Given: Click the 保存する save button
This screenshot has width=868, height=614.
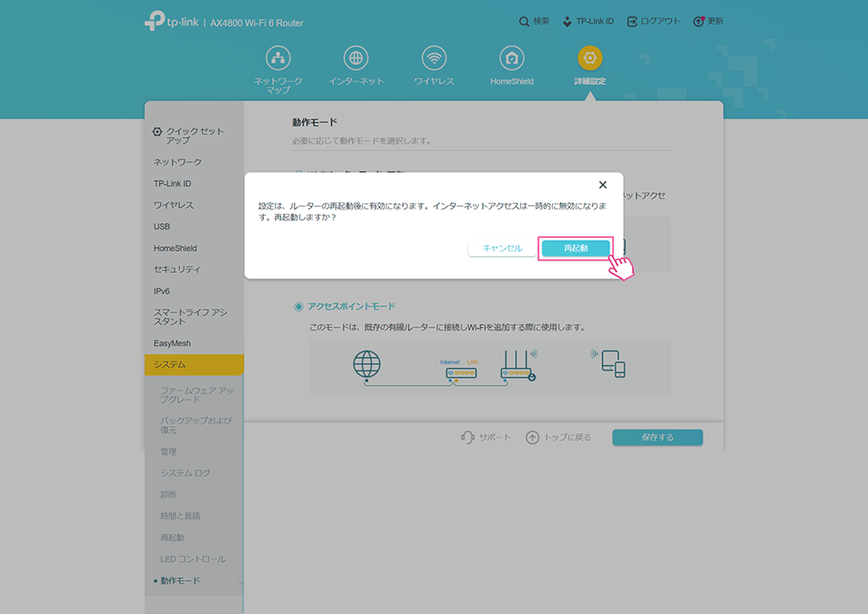Looking at the screenshot, I should click(x=658, y=438).
